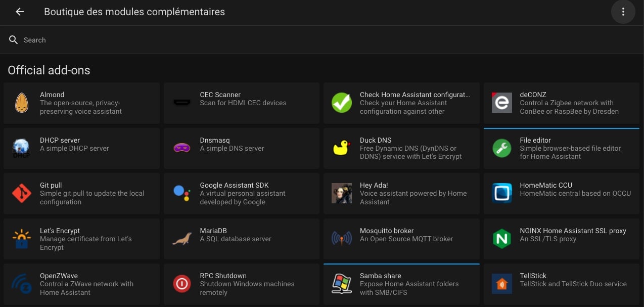Screen dimensions: 644x307
Task: Click the Duck DNS yellow duck icon
Action: (342, 148)
